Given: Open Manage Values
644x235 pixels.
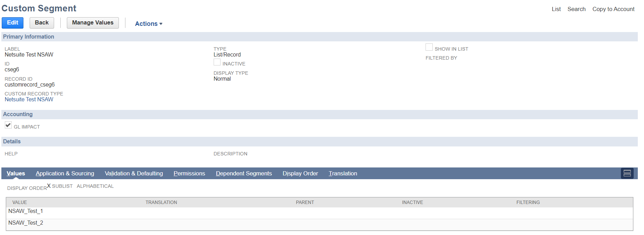Looking at the screenshot, I should point(93,23).
